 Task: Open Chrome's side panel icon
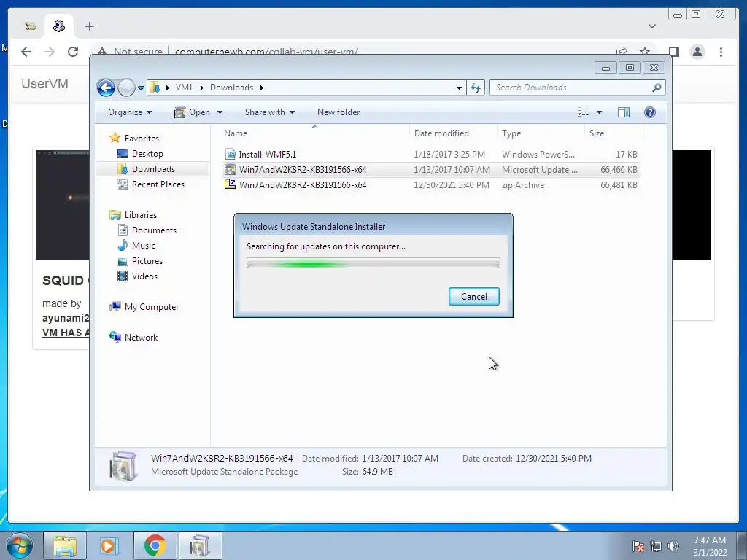coord(673,52)
